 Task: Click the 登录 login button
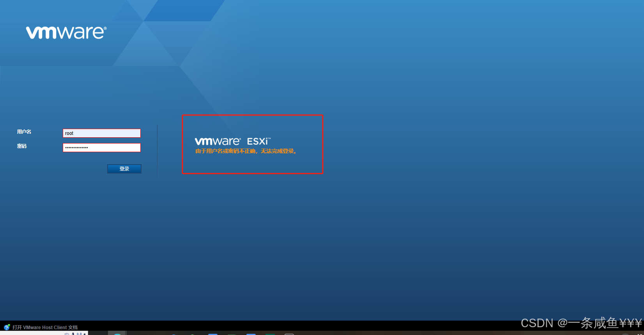pyautogui.click(x=124, y=168)
